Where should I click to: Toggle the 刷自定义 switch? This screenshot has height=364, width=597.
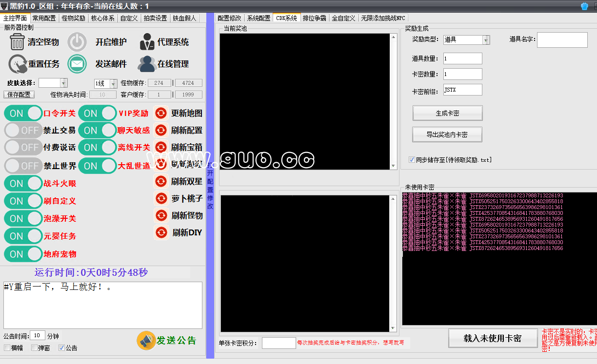[x=23, y=201]
